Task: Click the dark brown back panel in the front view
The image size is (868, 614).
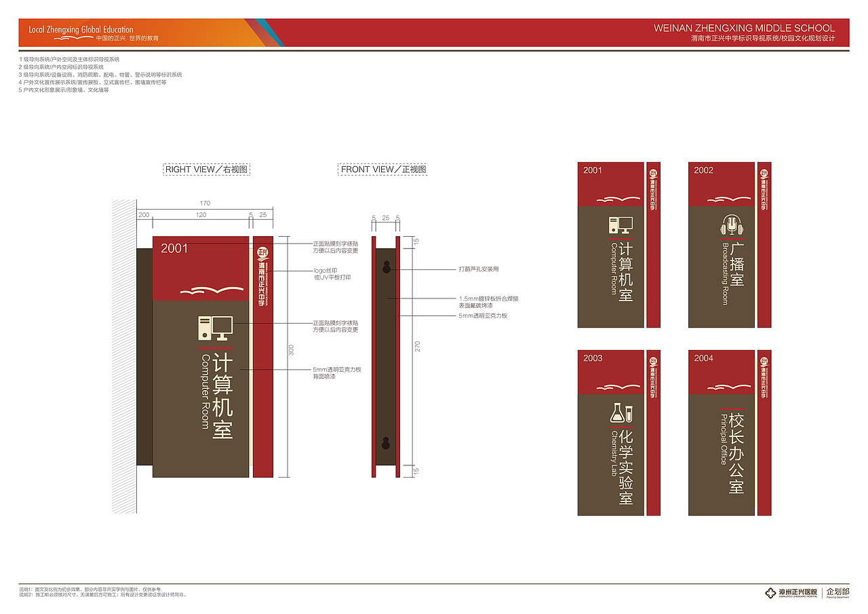Action: click(386, 356)
